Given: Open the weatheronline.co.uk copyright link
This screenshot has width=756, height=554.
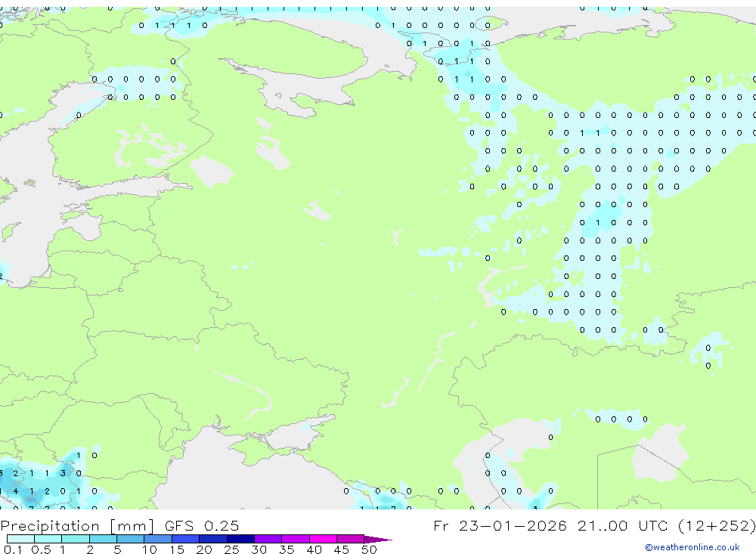Looking at the screenshot, I should [692, 547].
